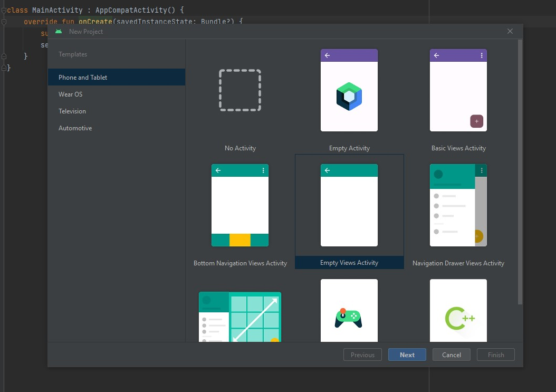Cancel the New Project dialog

point(451,355)
